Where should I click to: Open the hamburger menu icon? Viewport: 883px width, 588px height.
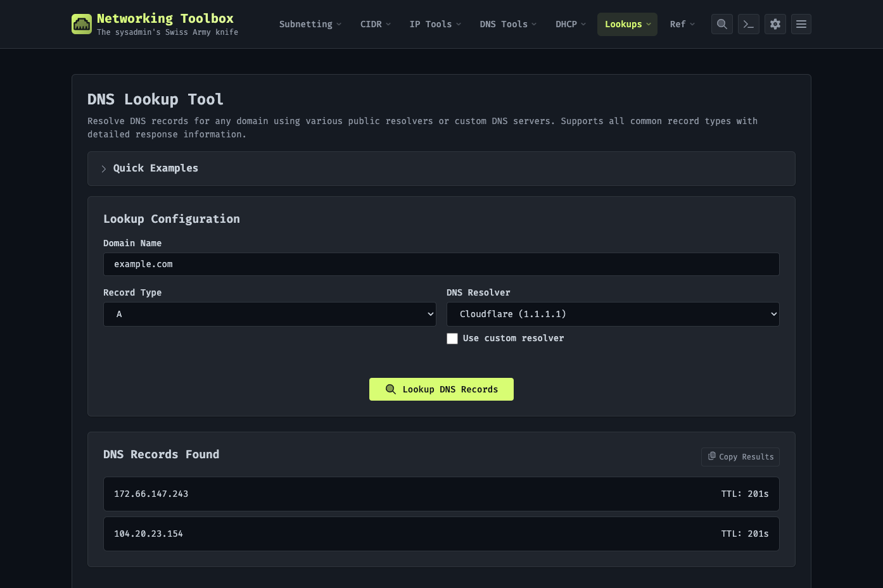point(801,24)
